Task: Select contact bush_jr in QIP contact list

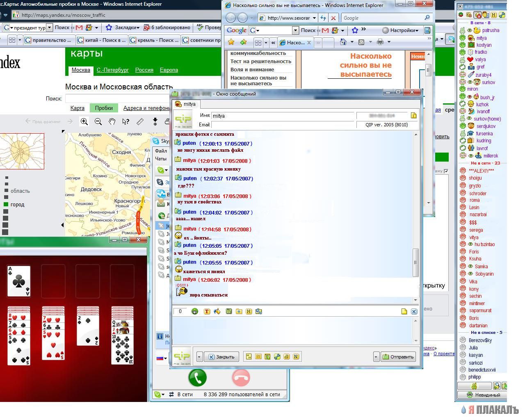Action: (x=487, y=97)
